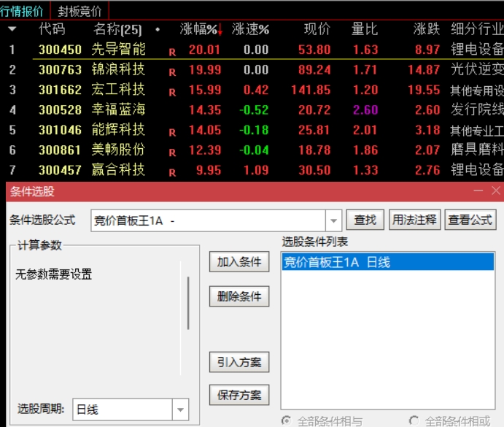Select 竞价首板王1A 日线 list entry
Image resolution: width=504 pixels, height=427 pixels.
tap(387, 262)
